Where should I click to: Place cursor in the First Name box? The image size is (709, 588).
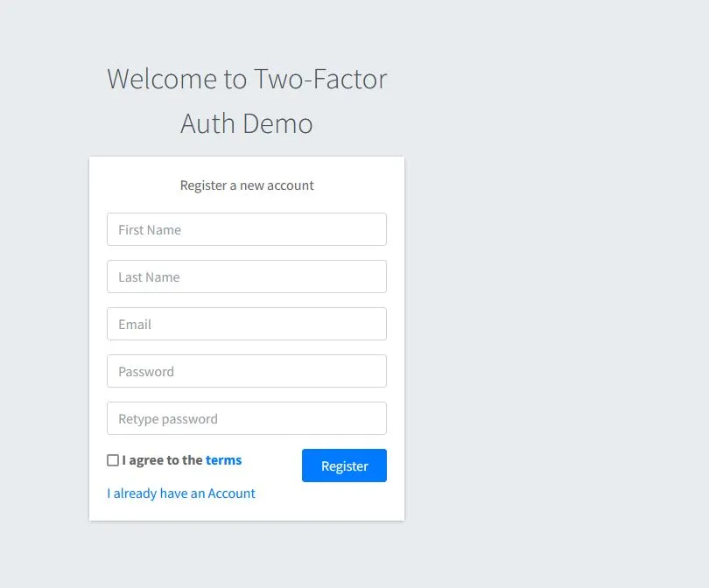[x=246, y=229]
